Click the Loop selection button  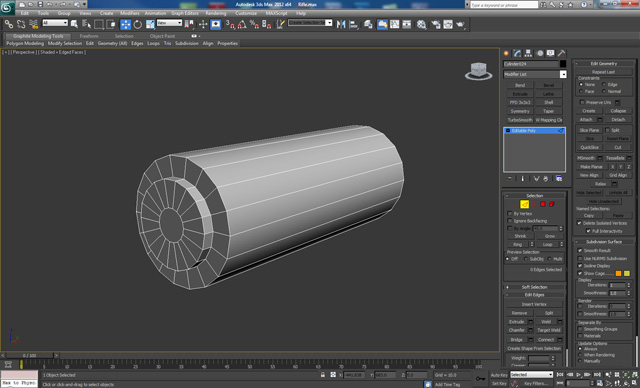tap(547, 244)
